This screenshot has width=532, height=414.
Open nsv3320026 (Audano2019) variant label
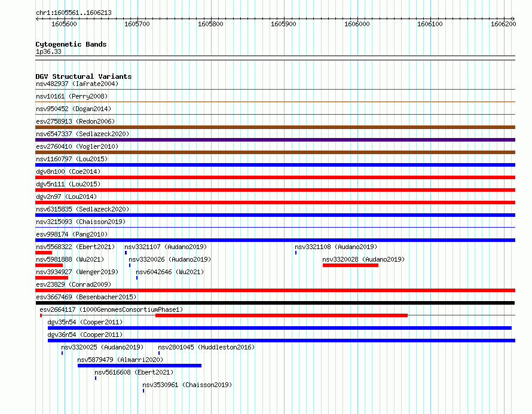point(170,259)
